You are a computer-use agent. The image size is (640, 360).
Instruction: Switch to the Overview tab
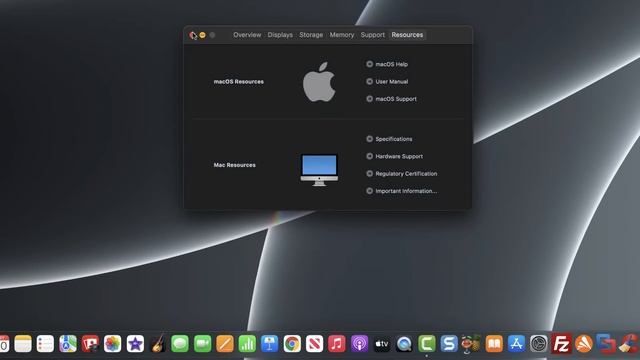(247, 35)
